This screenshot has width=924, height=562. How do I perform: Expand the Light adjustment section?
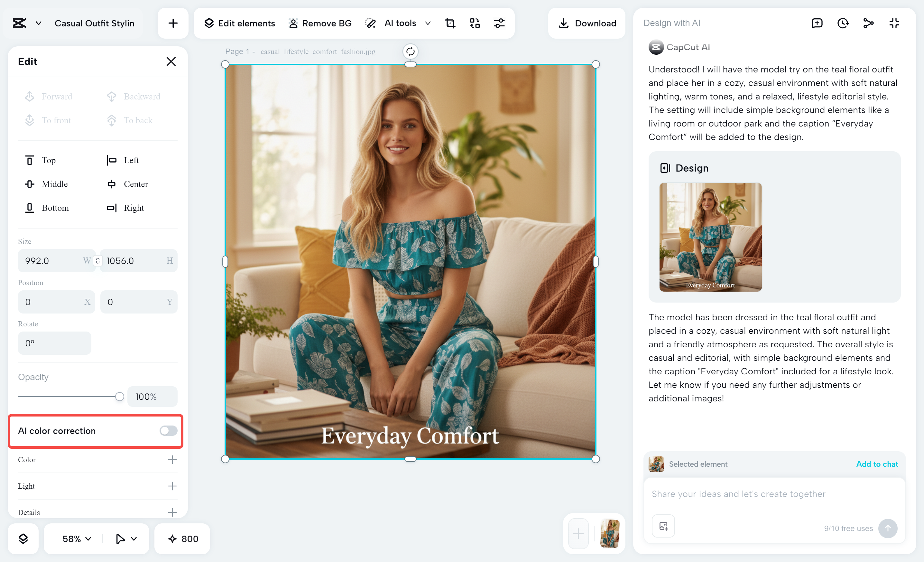172,486
